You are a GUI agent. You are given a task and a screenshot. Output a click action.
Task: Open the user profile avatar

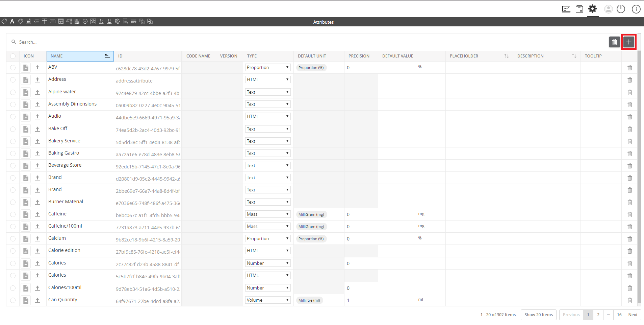[x=608, y=9]
